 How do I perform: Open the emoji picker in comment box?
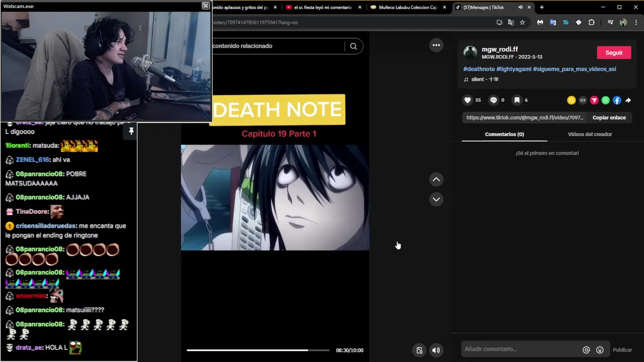click(x=600, y=350)
